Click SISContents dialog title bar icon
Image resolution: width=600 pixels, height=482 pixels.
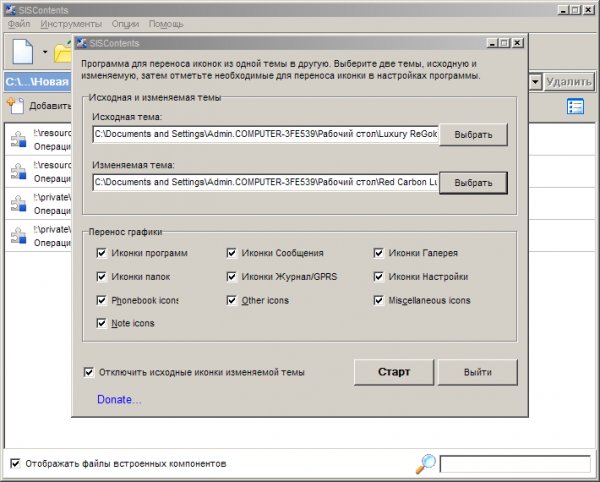[81, 43]
